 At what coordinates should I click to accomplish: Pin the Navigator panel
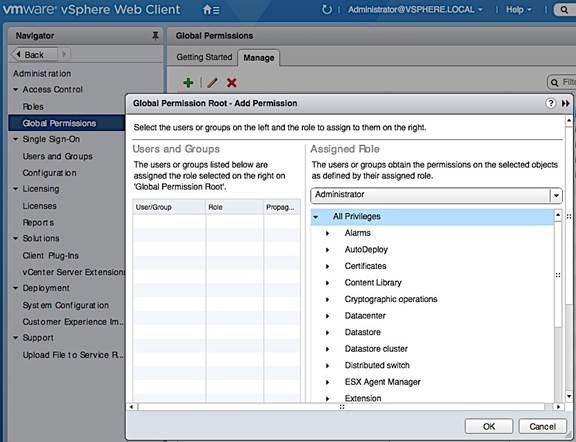click(x=155, y=36)
